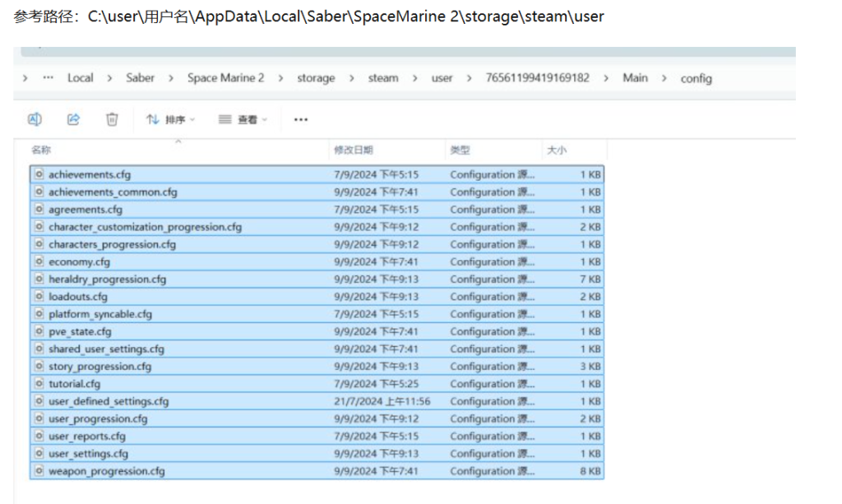Navigate to steam in breadcrumb
842x504 pixels.
tap(383, 78)
